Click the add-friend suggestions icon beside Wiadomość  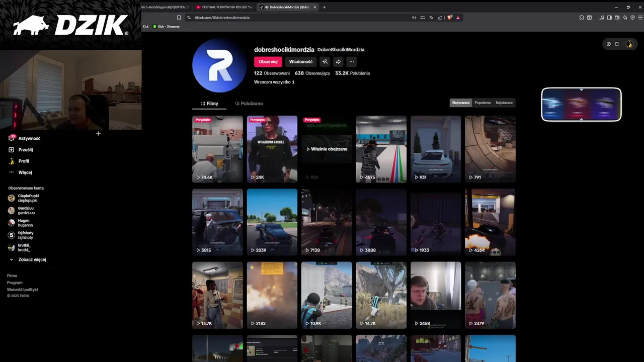325,62
